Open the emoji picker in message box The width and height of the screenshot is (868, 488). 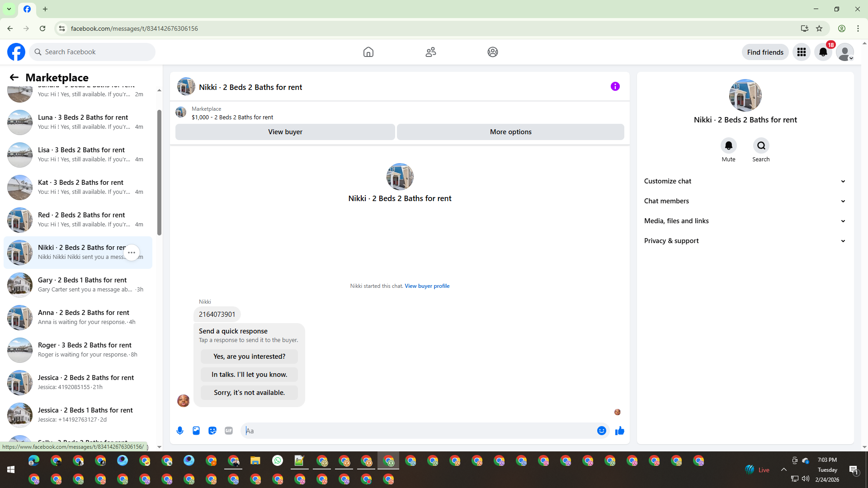pos(601,431)
